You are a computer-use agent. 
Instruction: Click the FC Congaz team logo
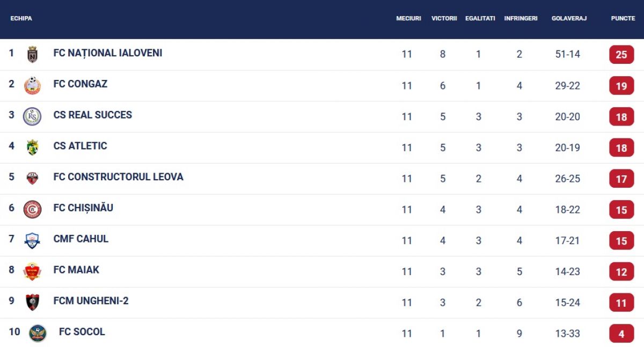pyautogui.click(x=32, y=85)
